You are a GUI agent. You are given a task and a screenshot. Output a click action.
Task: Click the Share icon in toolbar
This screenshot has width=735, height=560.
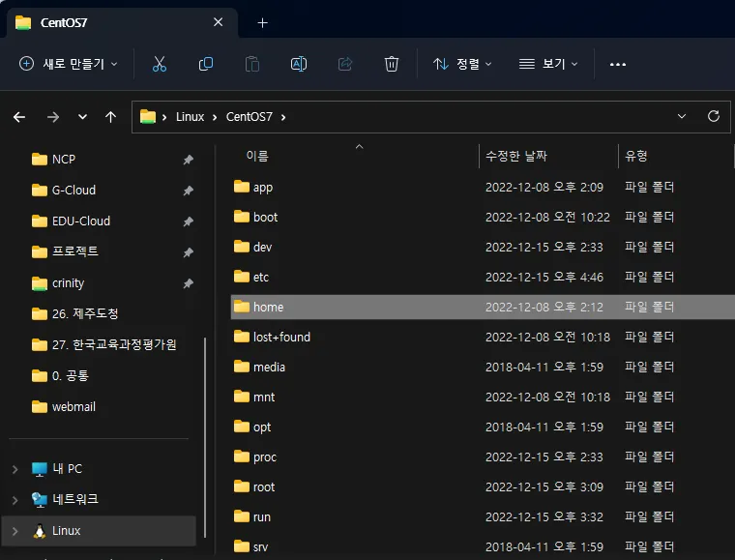coord(345,64)
